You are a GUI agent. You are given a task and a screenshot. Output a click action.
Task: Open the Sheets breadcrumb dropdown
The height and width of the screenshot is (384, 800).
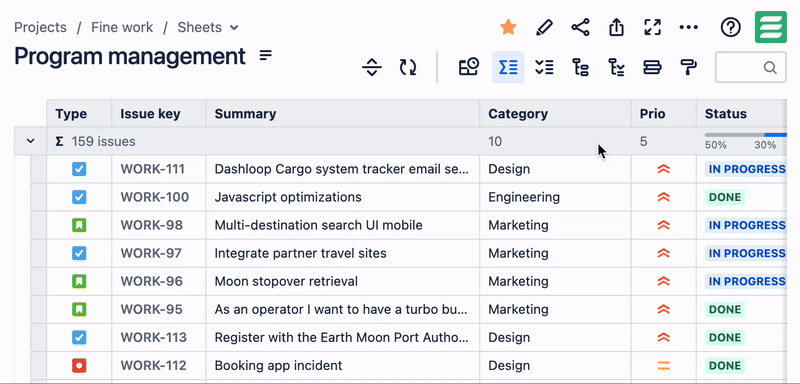tap(208, 27)
